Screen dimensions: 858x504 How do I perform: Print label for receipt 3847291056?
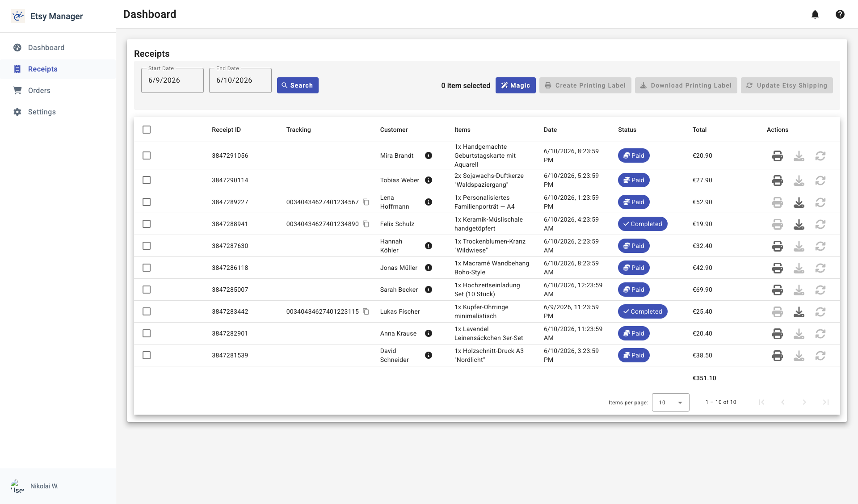pos(778,155)
